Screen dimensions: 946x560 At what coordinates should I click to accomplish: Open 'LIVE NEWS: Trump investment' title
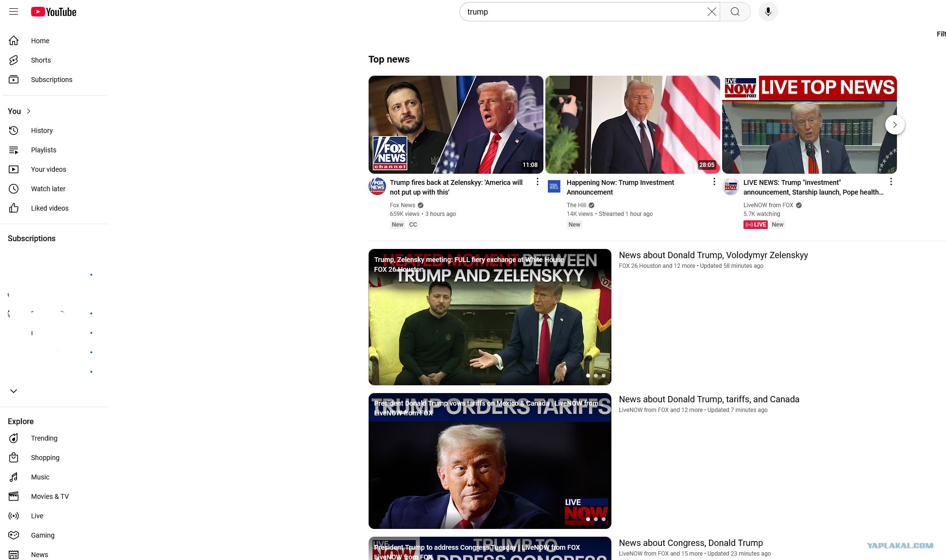tap(813, 187)
